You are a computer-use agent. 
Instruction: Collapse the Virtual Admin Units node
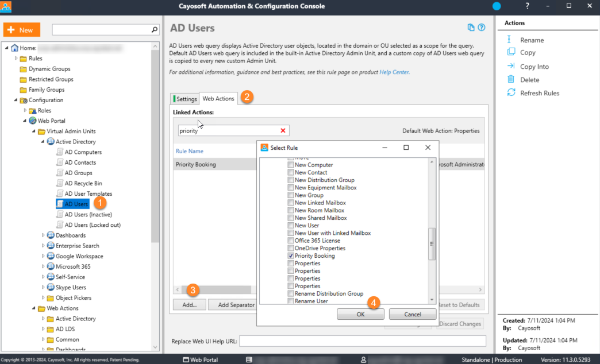coord(34,131)
